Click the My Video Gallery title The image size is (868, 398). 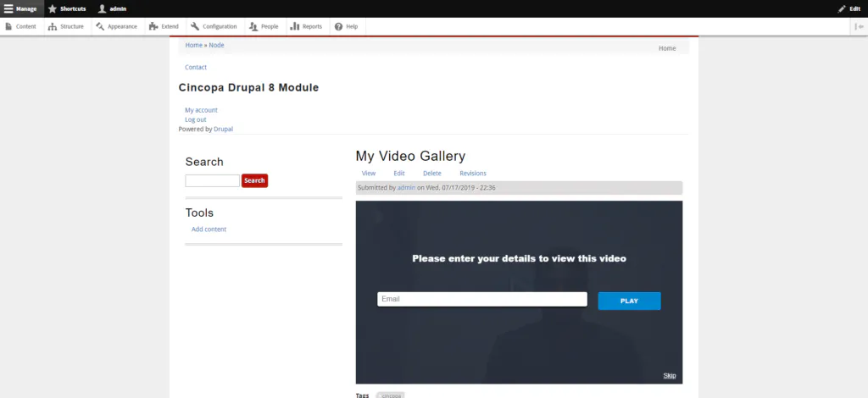(411, 156)
